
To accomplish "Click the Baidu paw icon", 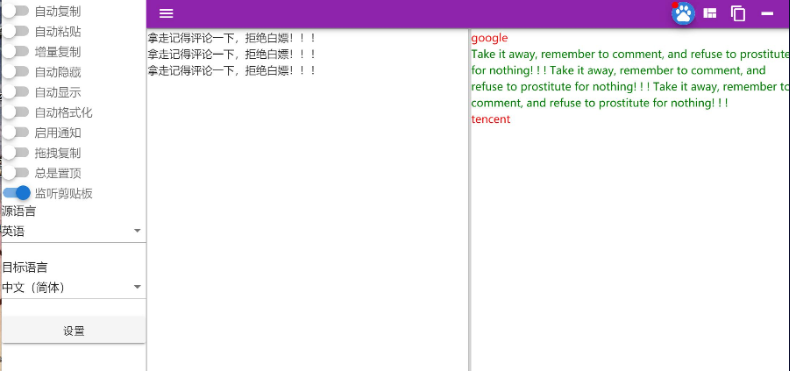I will click(x=683, y=14).
